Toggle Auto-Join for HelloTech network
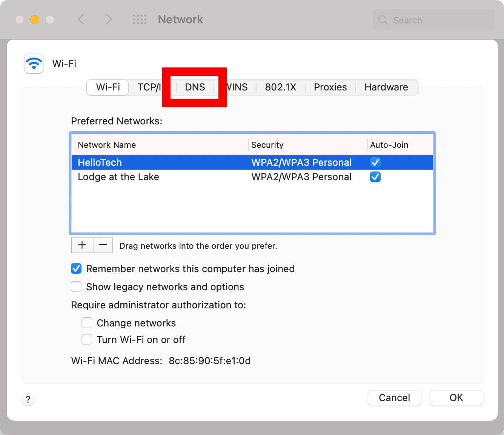504x435 pixels. pyautogui.click(x=375, y=162)
